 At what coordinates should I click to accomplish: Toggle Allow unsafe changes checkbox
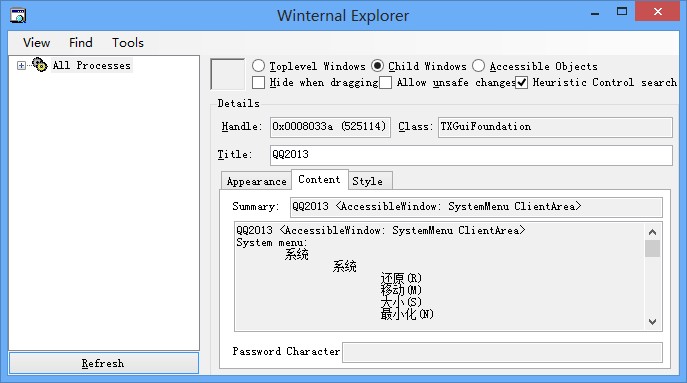click(386, 82)
